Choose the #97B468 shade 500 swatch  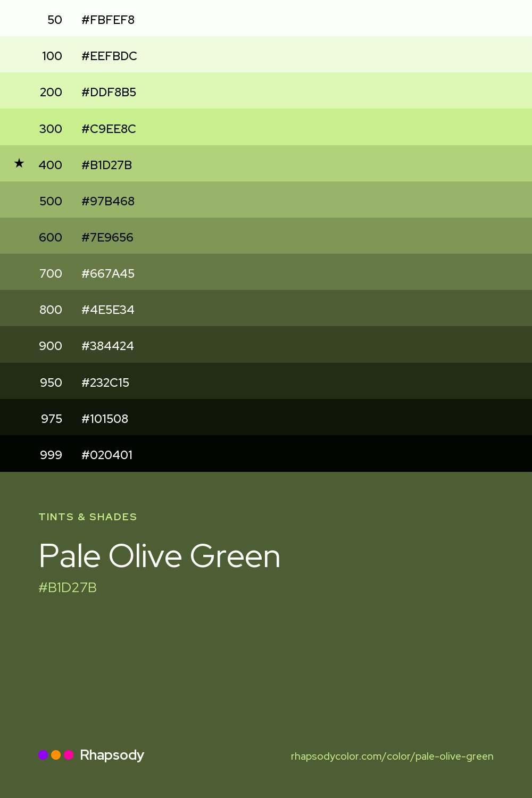[266, 199]
